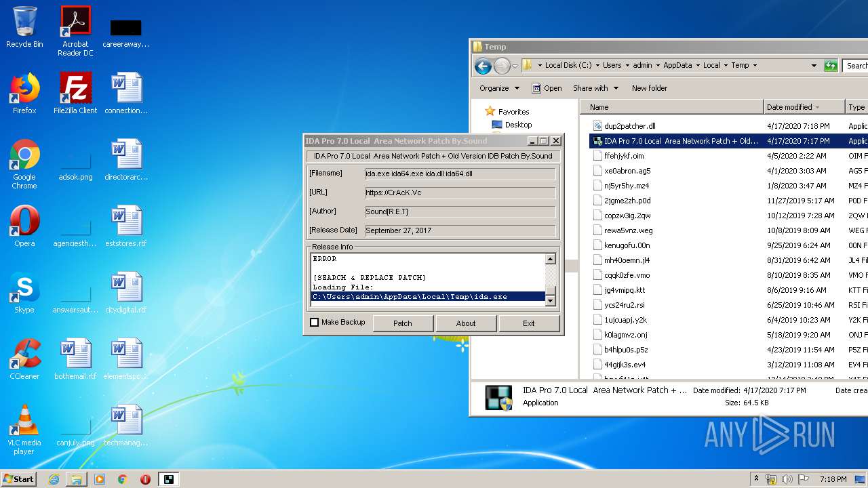This screenshot has height=488, width=868.
Task: Click the Explorer search box
Action: click(x=856, y=66)
